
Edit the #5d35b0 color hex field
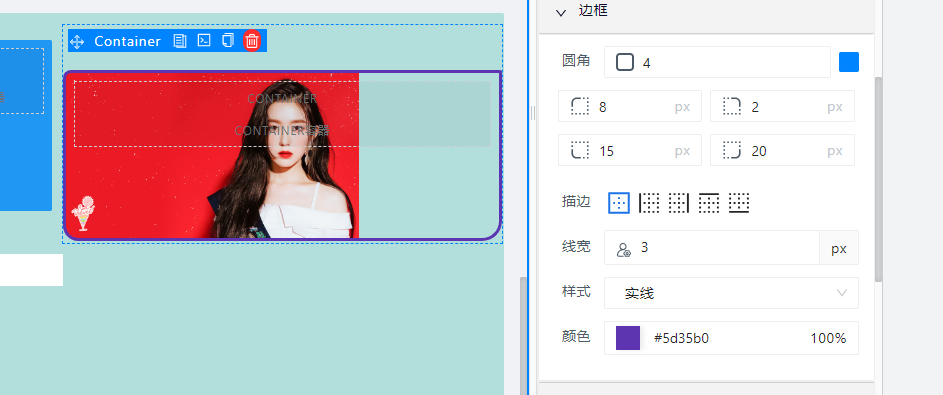[681, 338]
